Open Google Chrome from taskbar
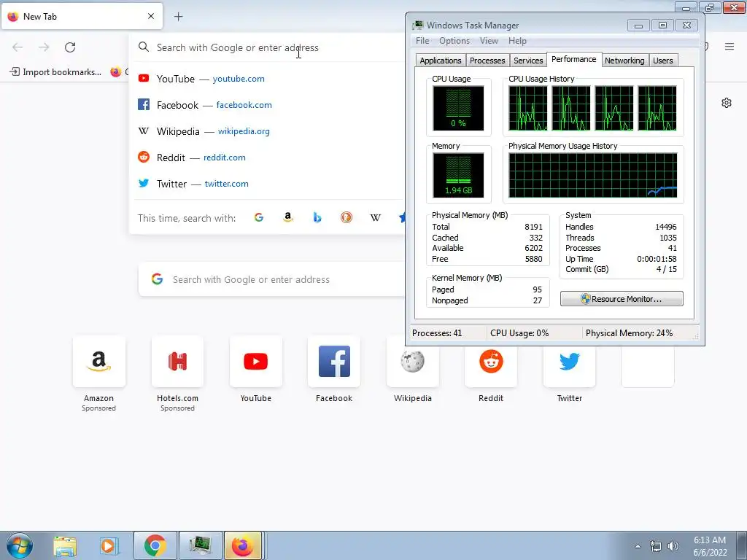 pos(155,545)
